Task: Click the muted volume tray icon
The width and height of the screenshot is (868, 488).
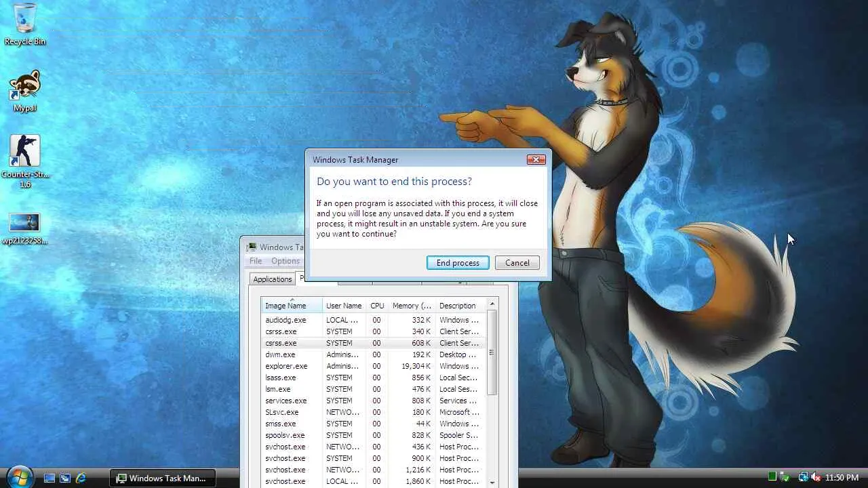Action: coord(816,477)
